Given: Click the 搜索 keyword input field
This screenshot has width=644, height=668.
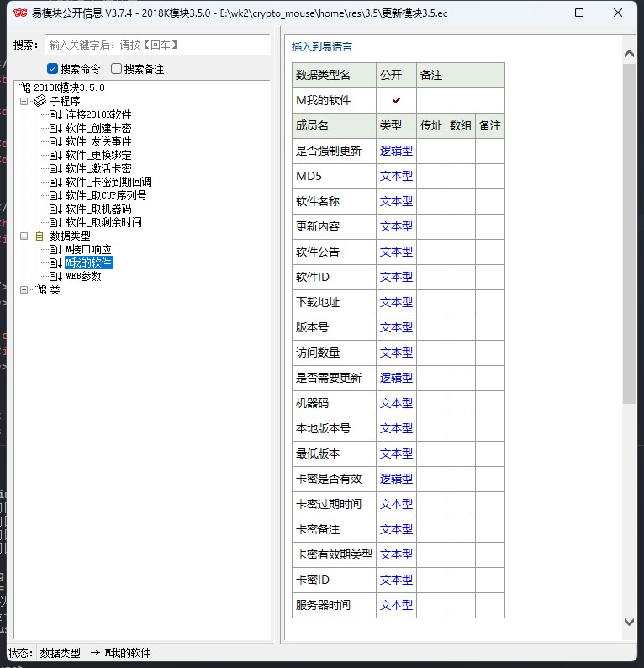Looking at the screenshot, I should click(x=157, y=45).
